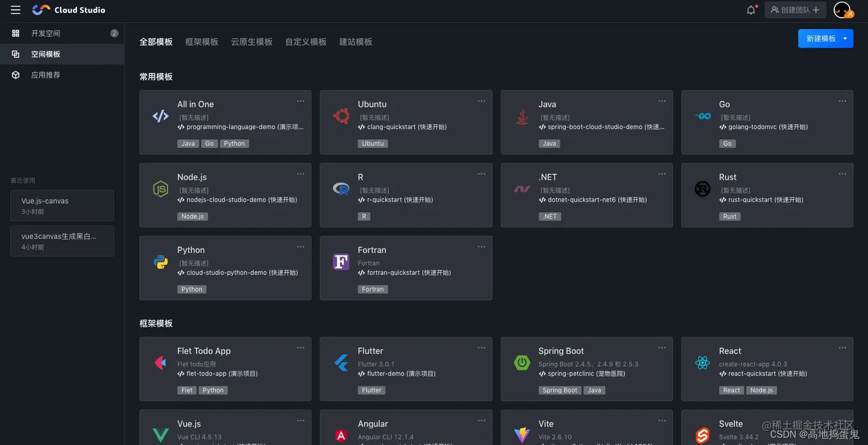The width and height of the screenshot is (868, 445).
Task: Open more options on Flutter card
Action: (x=481, y=348)
